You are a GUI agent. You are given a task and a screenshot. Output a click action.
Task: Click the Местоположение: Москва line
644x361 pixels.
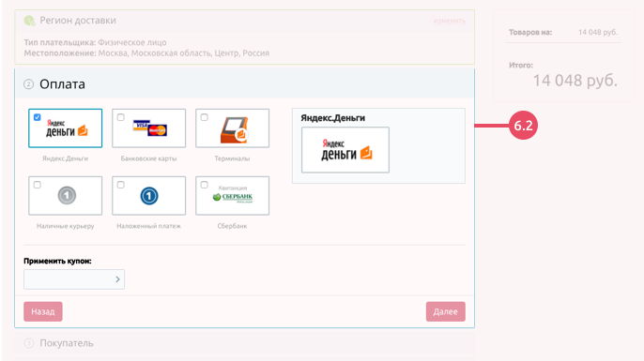146,53
